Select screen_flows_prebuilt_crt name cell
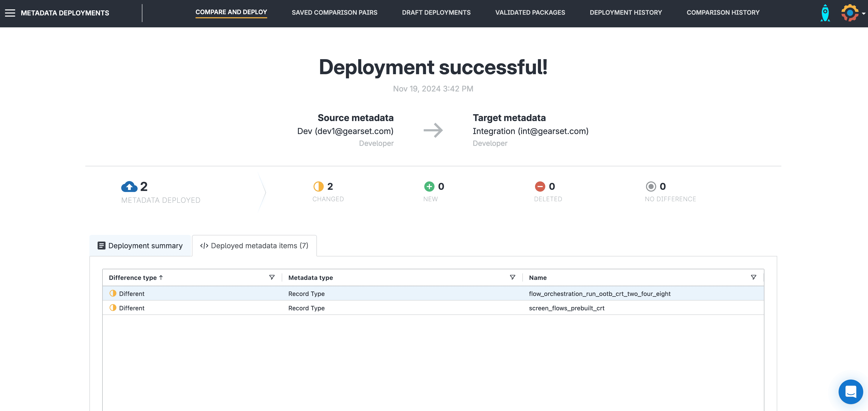The height and width of the screenshot is (411, 868). 567,308
